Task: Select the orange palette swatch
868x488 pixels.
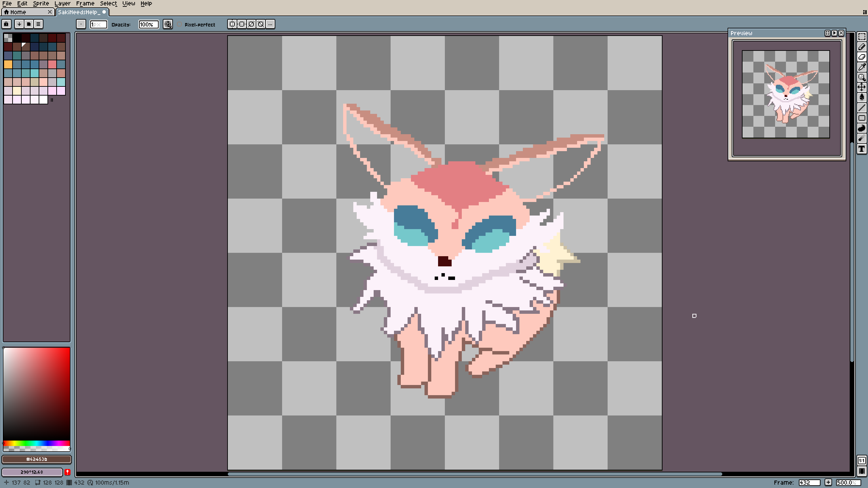Action: tap(8, 64)
